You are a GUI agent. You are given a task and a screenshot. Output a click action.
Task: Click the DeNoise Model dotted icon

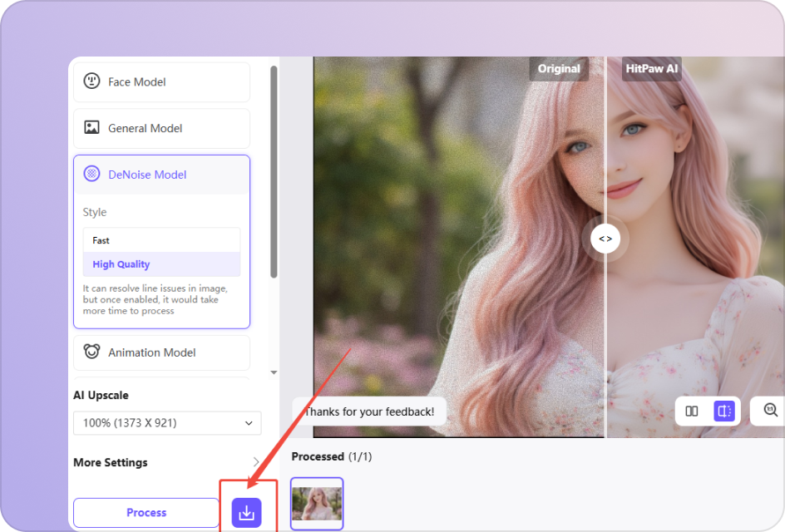point(91,175)
